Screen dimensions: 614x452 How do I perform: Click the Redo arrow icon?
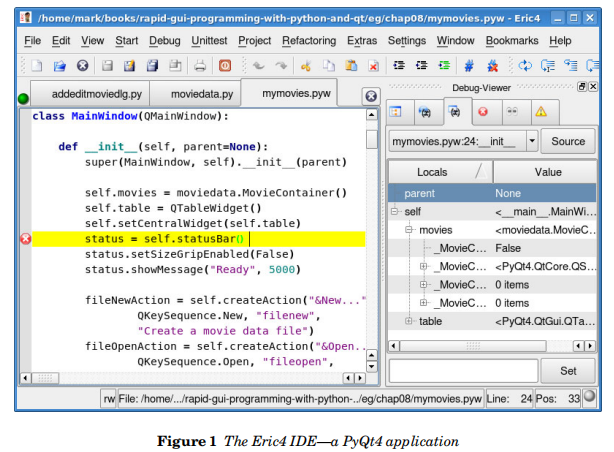coord(281,65)
